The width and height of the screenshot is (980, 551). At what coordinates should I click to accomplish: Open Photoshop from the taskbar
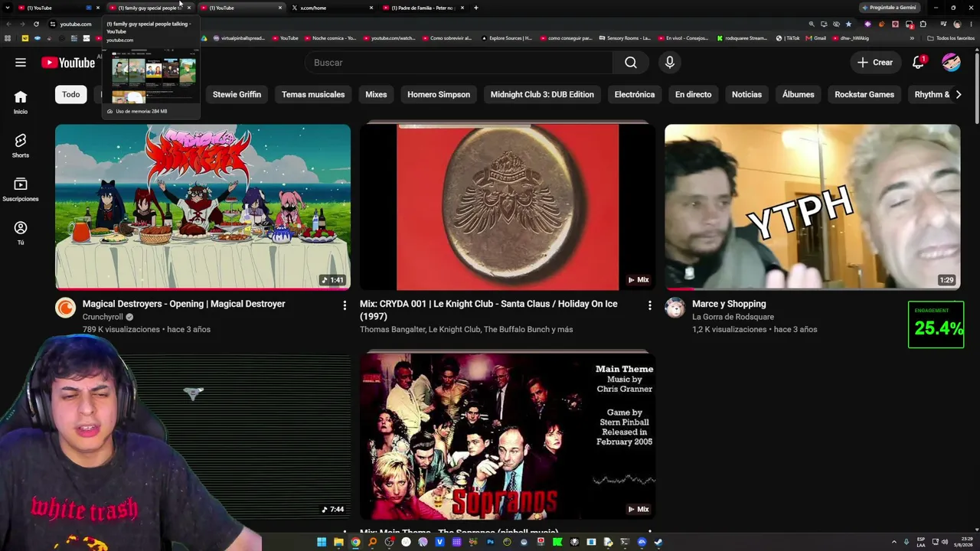coord(490,543)
